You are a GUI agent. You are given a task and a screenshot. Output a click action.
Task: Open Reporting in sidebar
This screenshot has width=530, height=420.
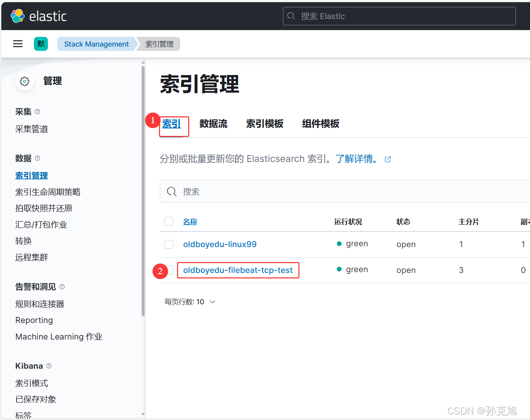pos(34,320)
